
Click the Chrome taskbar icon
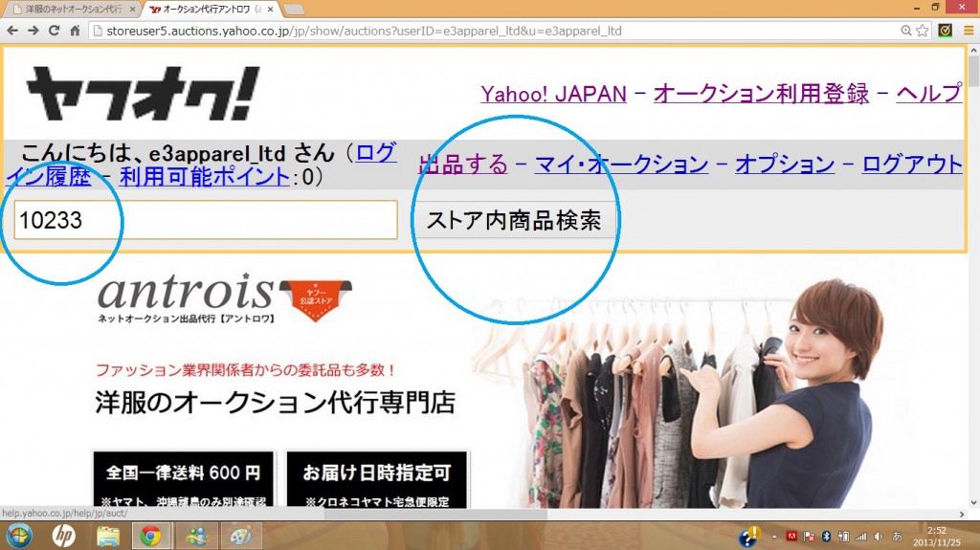pyautogui.click(x=150, y=537)
